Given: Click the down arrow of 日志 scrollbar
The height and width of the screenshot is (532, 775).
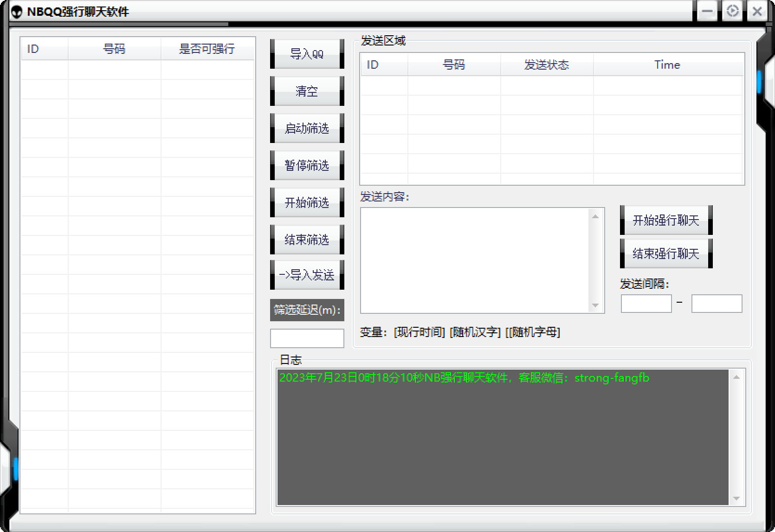Looking at the screenshot, I should 736,499.
